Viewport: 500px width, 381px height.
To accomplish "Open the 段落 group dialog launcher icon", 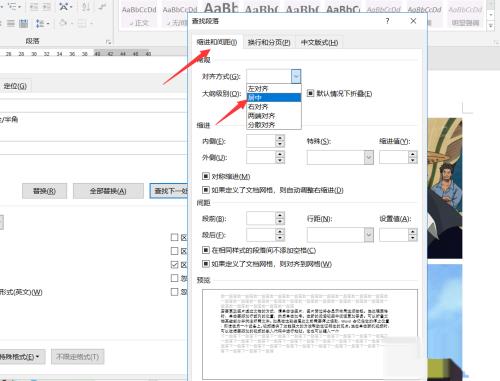I will [108, 42].
